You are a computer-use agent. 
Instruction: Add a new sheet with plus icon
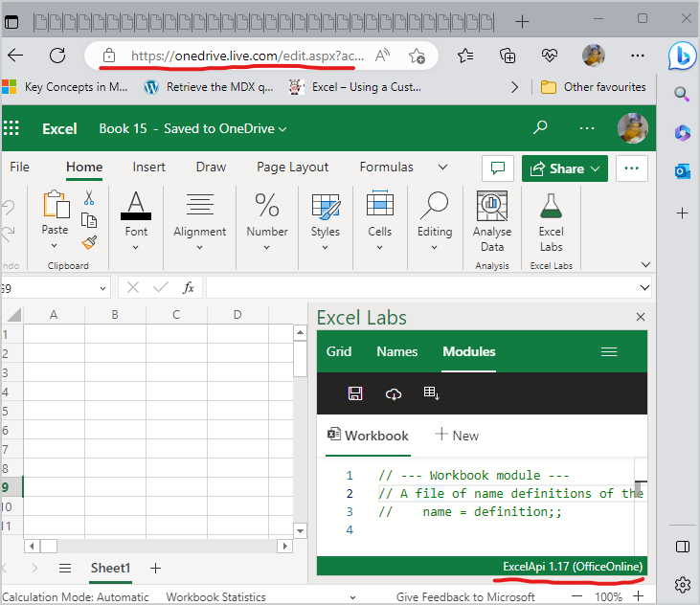pyautogui.click(x=155, y=568)
